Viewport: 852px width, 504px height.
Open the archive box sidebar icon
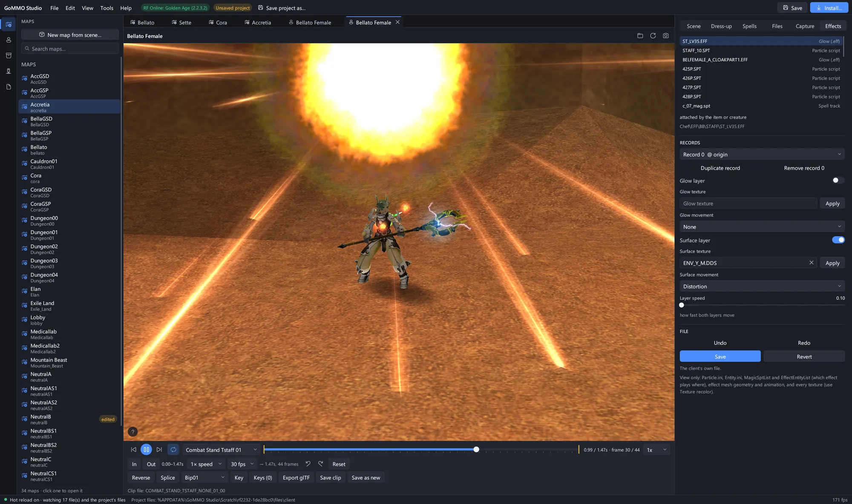(x=9, y=55)
